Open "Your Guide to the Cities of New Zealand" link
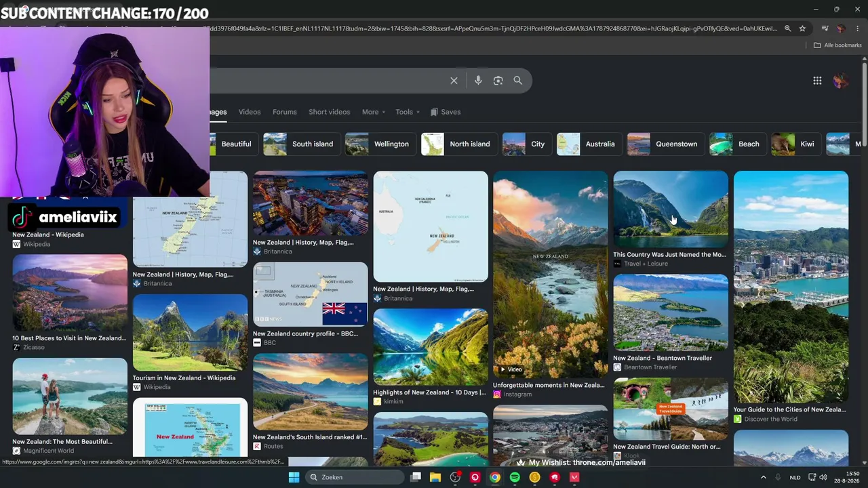 coord(789,410)
